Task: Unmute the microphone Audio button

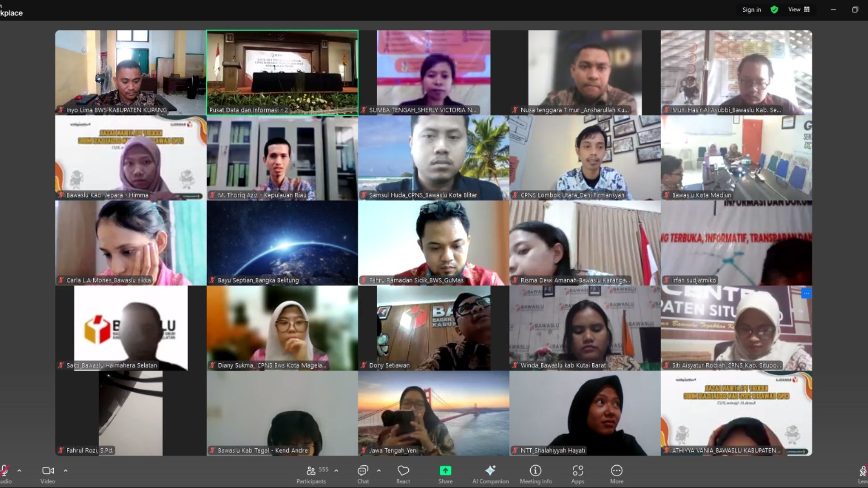Action: click(x=5, y=474)
